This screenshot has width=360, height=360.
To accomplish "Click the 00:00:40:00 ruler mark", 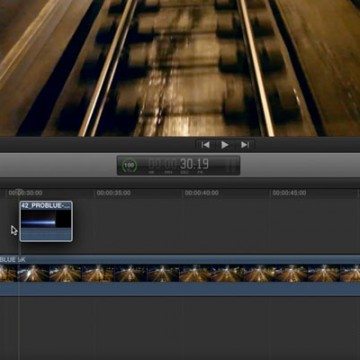I will tap(202, 193).
